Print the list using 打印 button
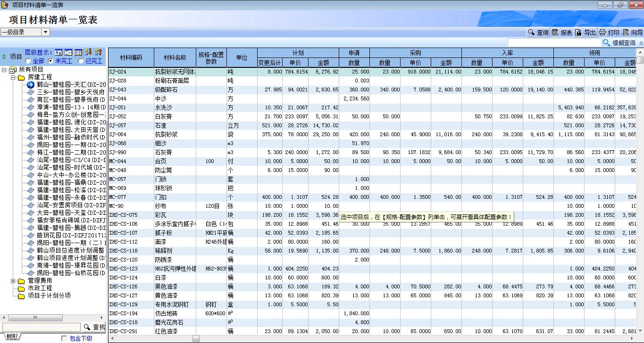644x343 pixels. [609, 33]
